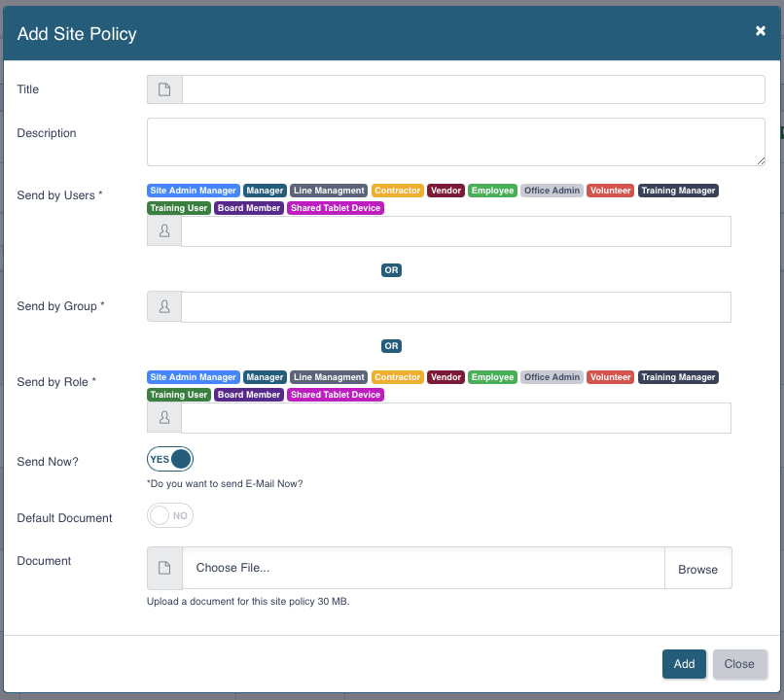Screen dimensions: 784x700
Task: Toggle the Send Now switch
Action: coord(170,459)
